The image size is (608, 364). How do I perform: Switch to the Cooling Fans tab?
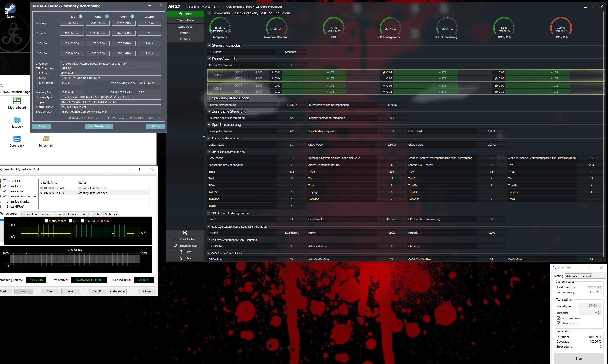(29, 214)
